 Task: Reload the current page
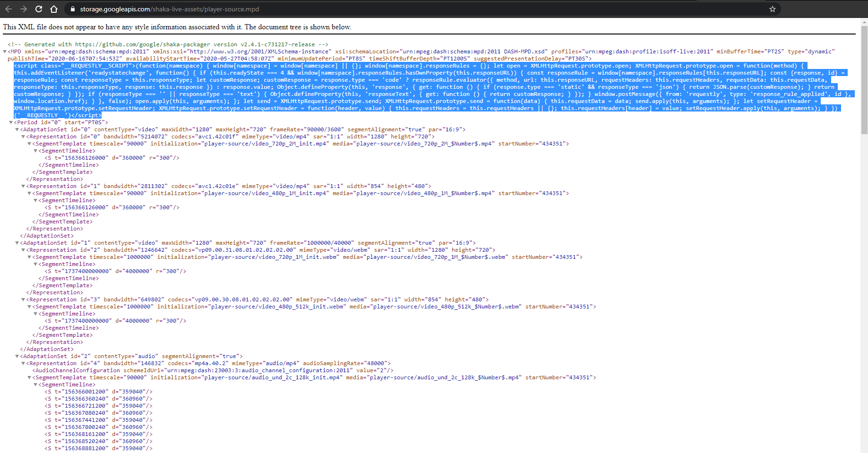click(x=39, y=9)
